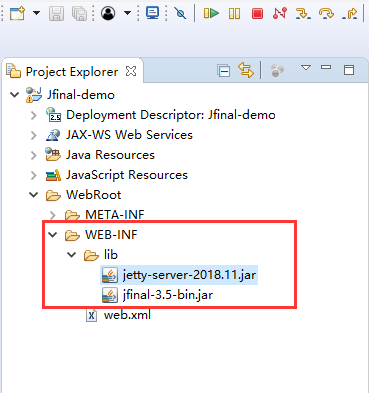Click the Disconnect debug icon
Screen dimensions: 369x393
click(x=280, y=13)
